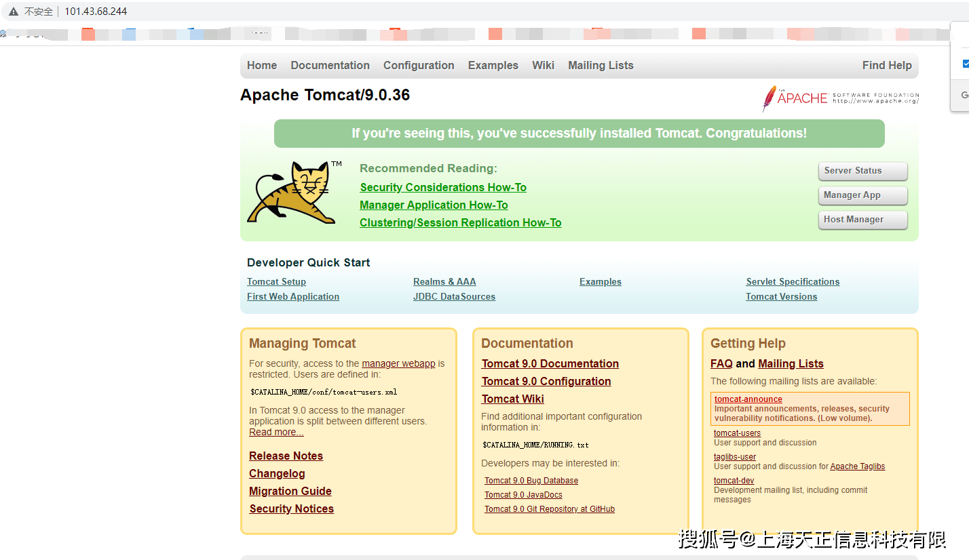
Task: Open Clustering/Session Replication How-To link
Action: click(x=461, y=223)
